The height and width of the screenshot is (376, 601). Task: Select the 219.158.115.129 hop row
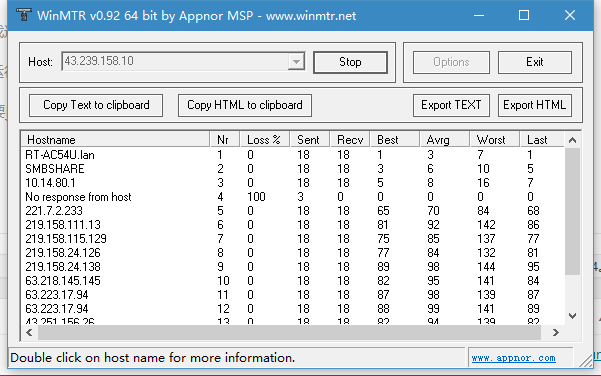coord(292,239)
